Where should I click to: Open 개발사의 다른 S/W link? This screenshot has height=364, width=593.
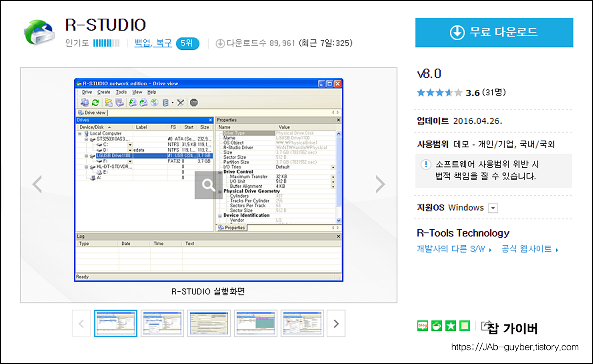pos(454,249)
